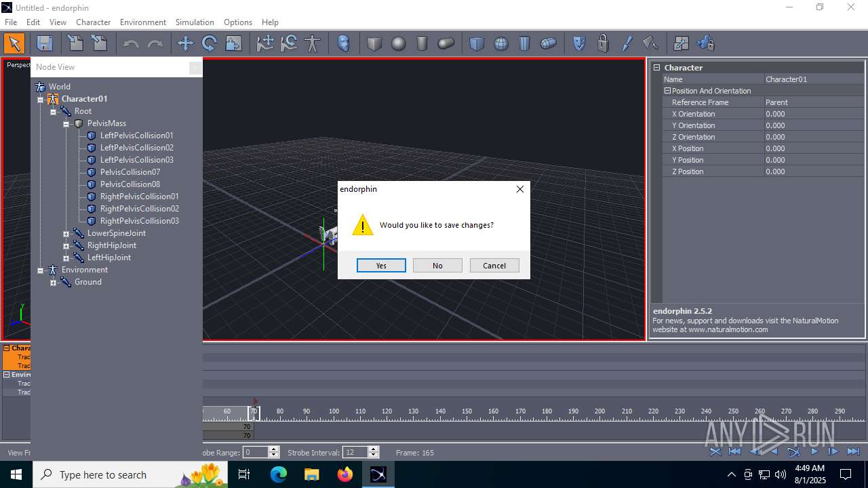Click the Strobe Range input field
The width and height of the screenshot is (868, 488).
[x=256, y=452]
